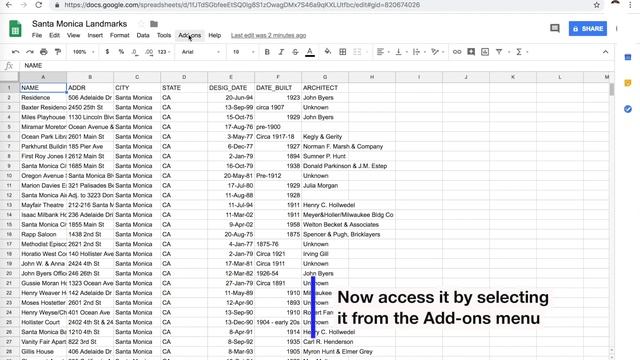Select the Mayfair Theatre cell
The width and height of the screenshot is (640, 360).
43,205
